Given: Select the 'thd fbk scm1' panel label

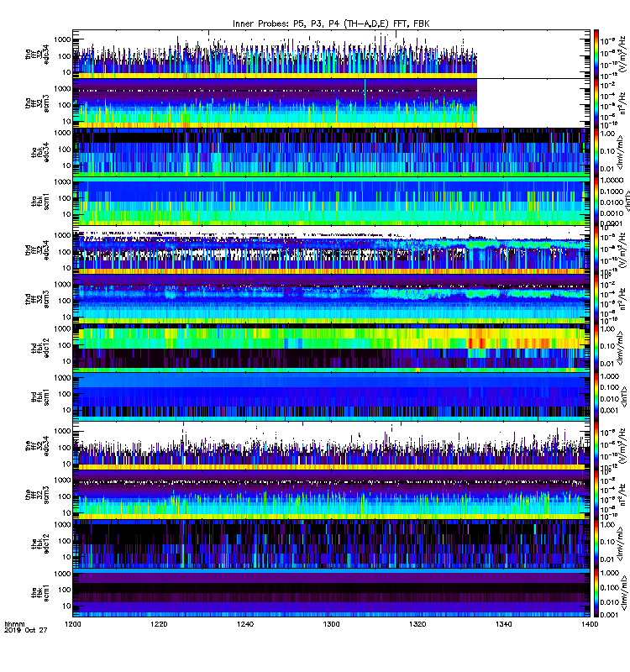Looking at the screenshot, I should [x=39, y=396].
